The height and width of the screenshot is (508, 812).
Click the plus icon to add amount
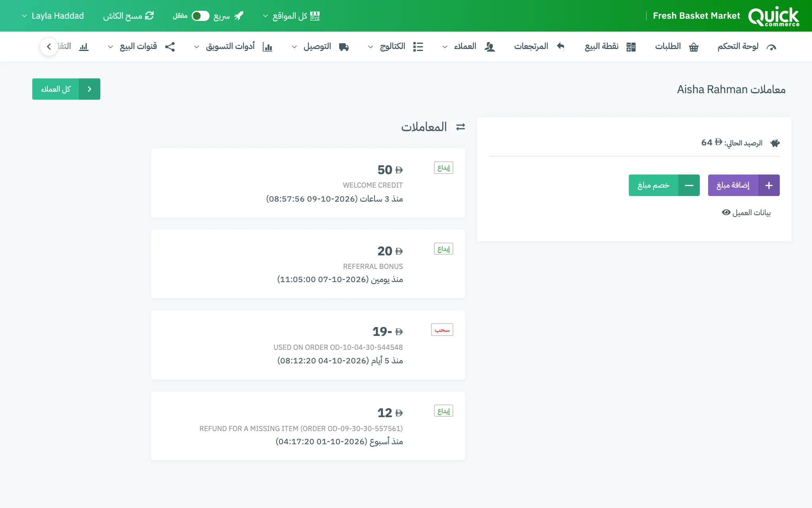point(769,185)
